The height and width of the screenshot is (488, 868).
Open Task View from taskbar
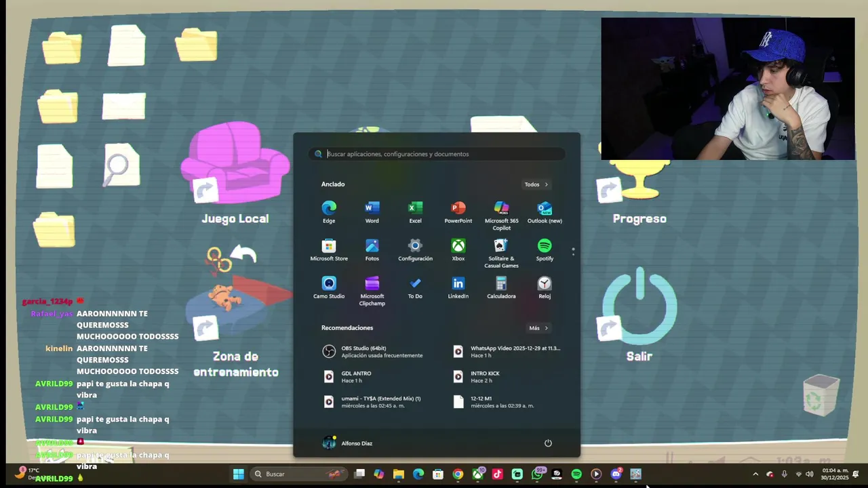pos(359,474)
